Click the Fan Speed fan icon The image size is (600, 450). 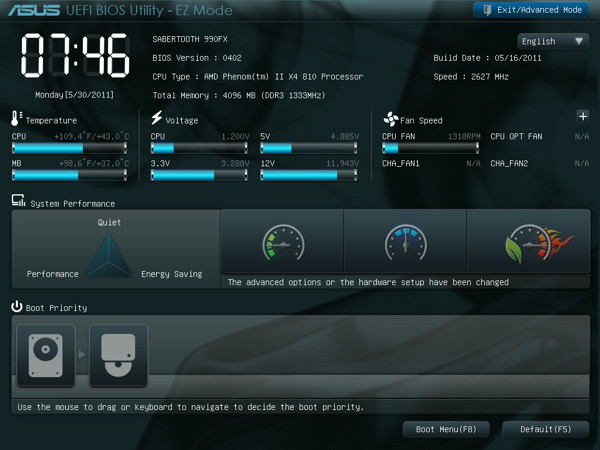click(391, 119)
